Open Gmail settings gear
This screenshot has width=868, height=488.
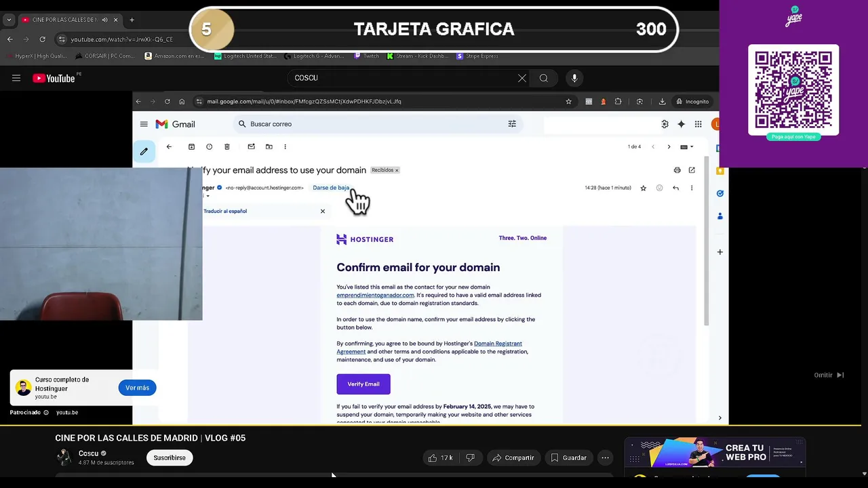pos(665,124)
